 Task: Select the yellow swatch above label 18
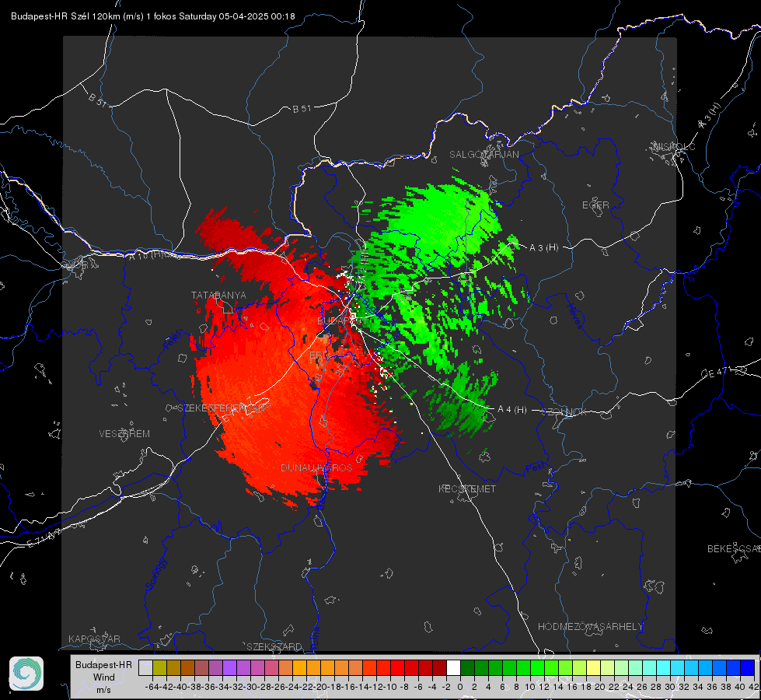[x=594, y=667]
